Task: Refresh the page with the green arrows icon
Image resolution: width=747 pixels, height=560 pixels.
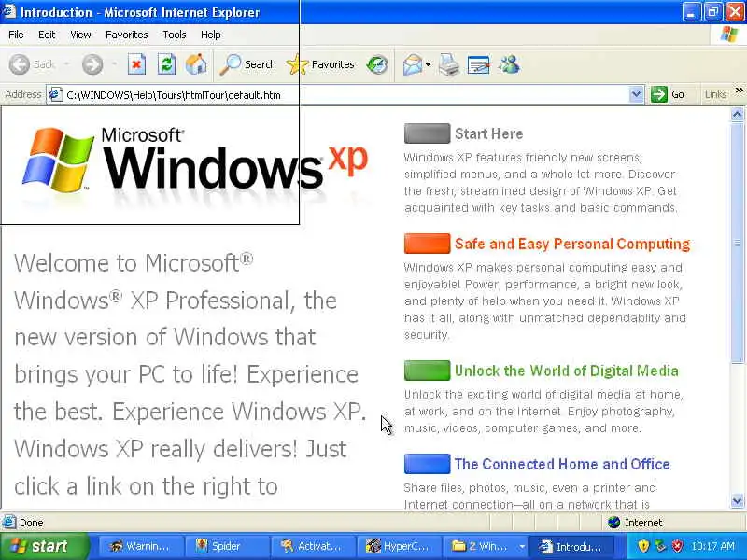Action: tap(166, 64)
